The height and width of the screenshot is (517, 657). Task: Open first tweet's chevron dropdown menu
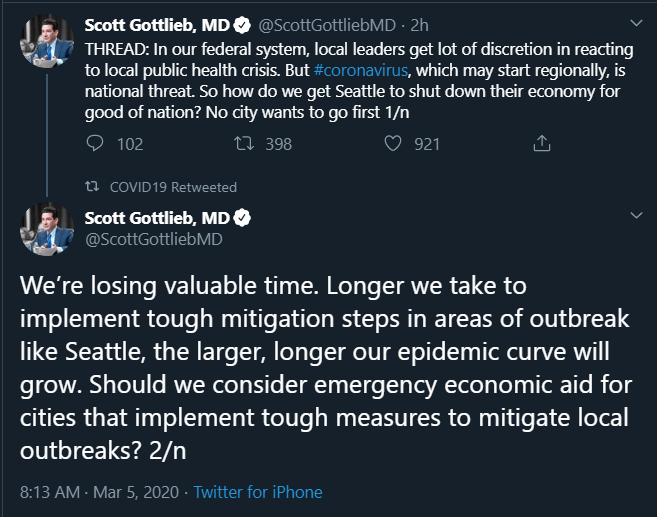(x=636, y=23)
